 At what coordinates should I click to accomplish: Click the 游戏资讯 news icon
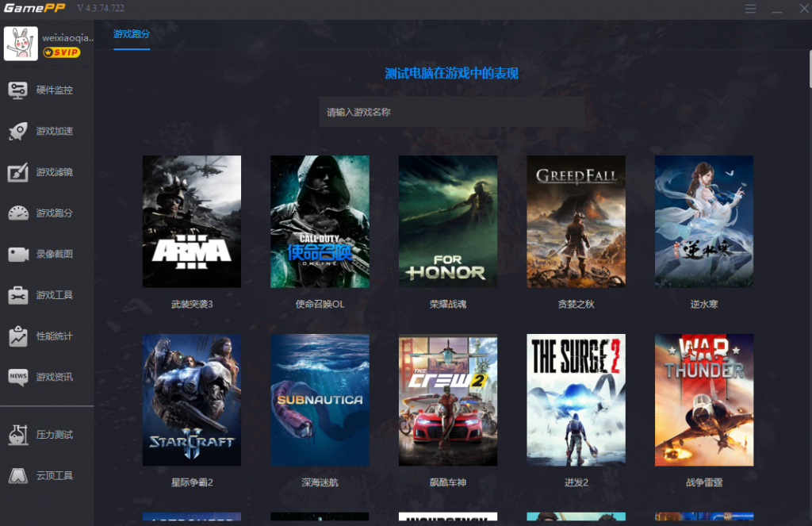tap(18, 377)
